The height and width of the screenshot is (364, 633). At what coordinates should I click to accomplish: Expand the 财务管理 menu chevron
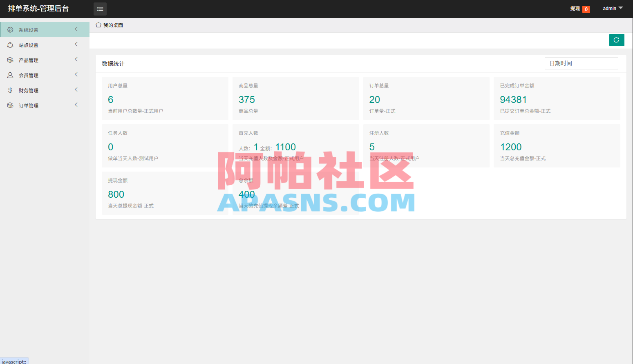[x=76, y=89]
